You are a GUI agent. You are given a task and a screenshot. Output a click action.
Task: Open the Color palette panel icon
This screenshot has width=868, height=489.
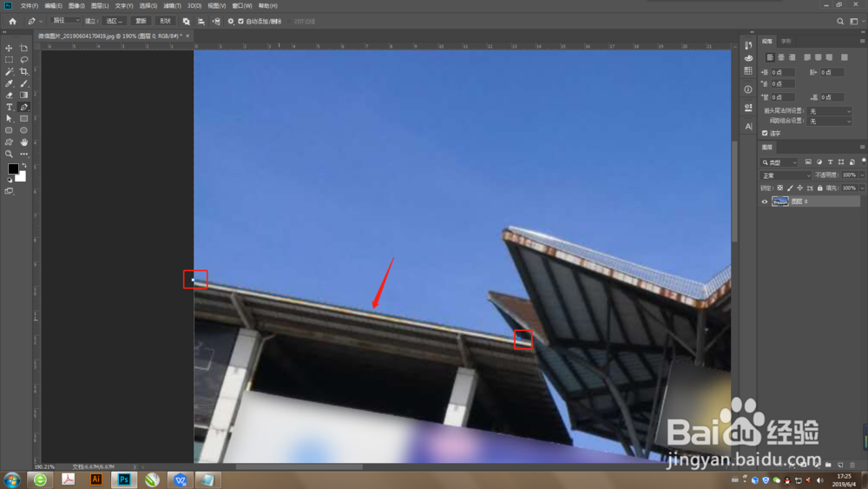748,58
